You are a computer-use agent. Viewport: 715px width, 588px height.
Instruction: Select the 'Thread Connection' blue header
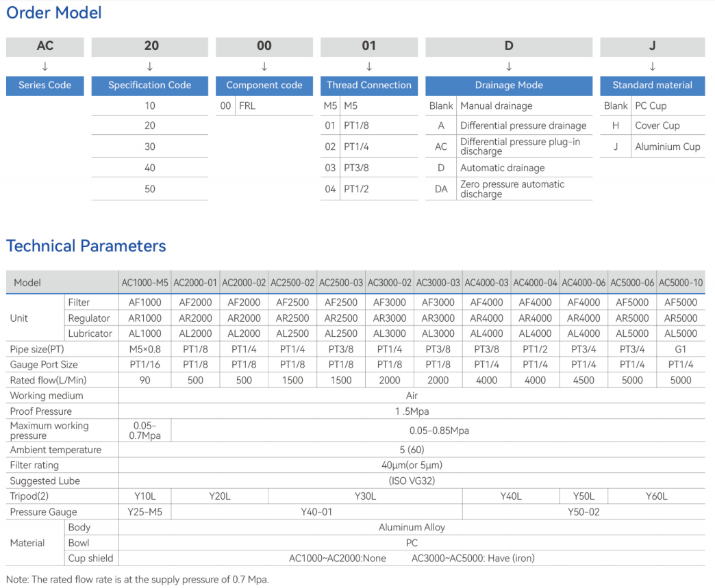click(369, 86)
